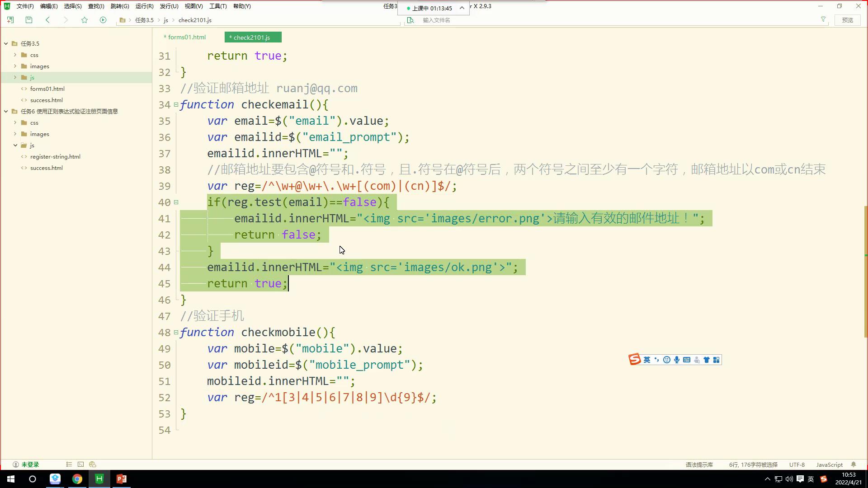This screenshot has width=868, height=488.
Task: Click the outline list icon in status bar
Action: pyautogui.click(x=69, y=465)
